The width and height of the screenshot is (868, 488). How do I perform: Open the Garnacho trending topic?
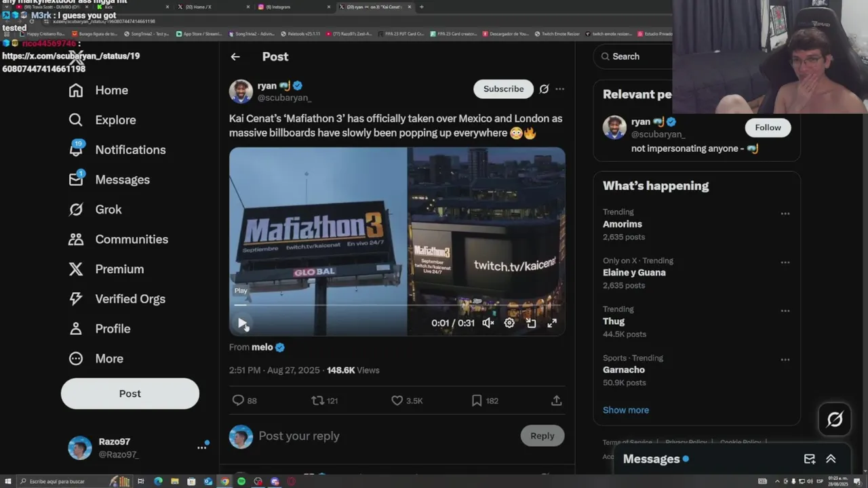[624, 370]
